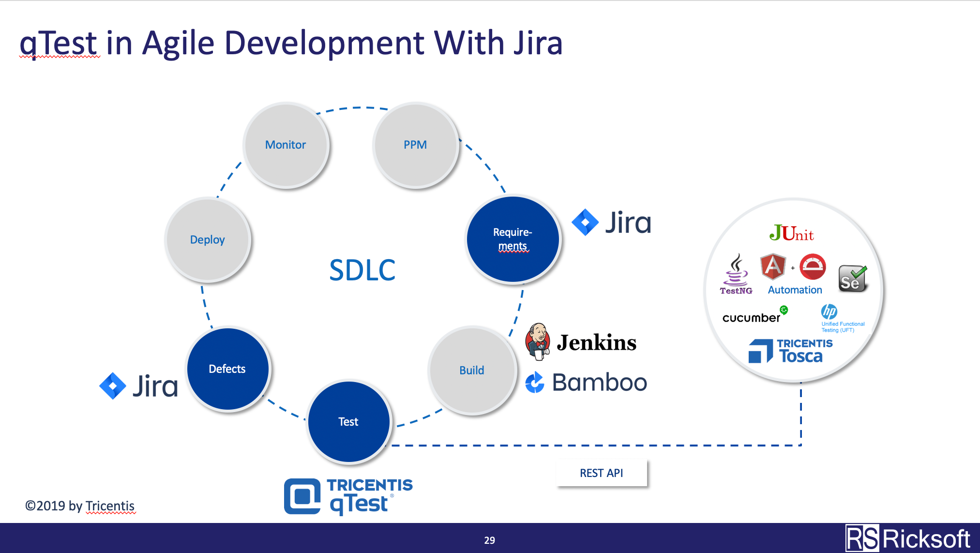Click the Angular shield logo

(773, 266)
